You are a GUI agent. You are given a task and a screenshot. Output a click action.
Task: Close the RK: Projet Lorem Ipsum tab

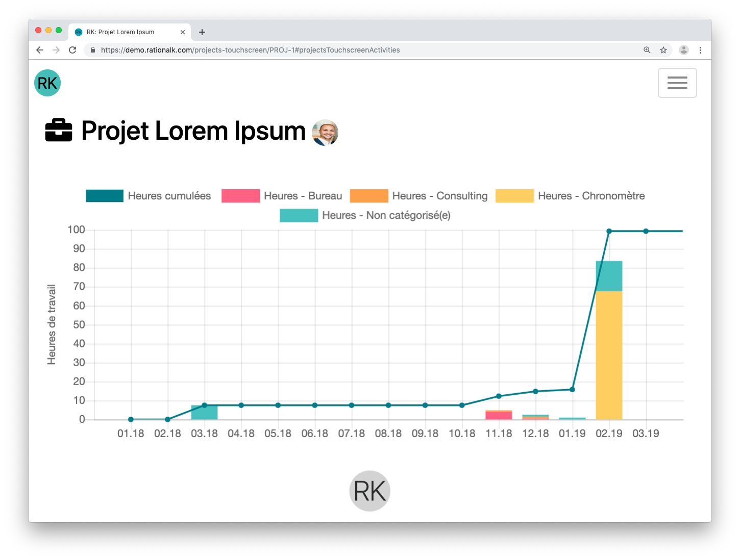click(183, 32)
